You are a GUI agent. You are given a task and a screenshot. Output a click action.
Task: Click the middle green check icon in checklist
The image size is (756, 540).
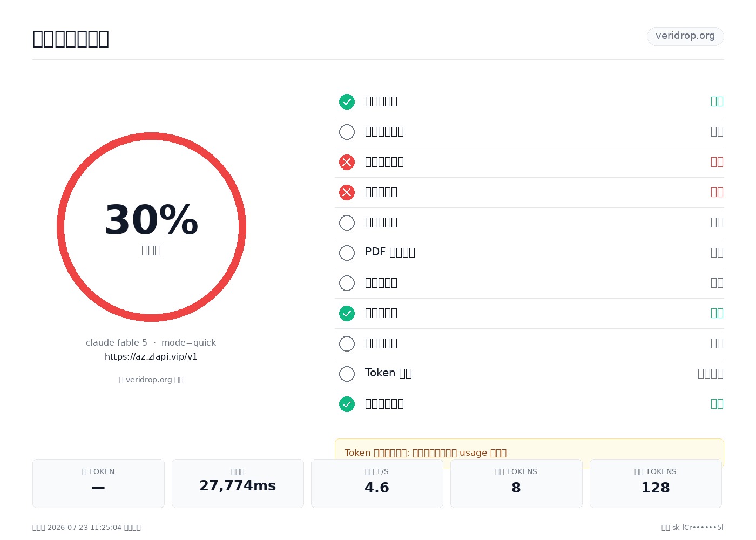coord(347,313)
